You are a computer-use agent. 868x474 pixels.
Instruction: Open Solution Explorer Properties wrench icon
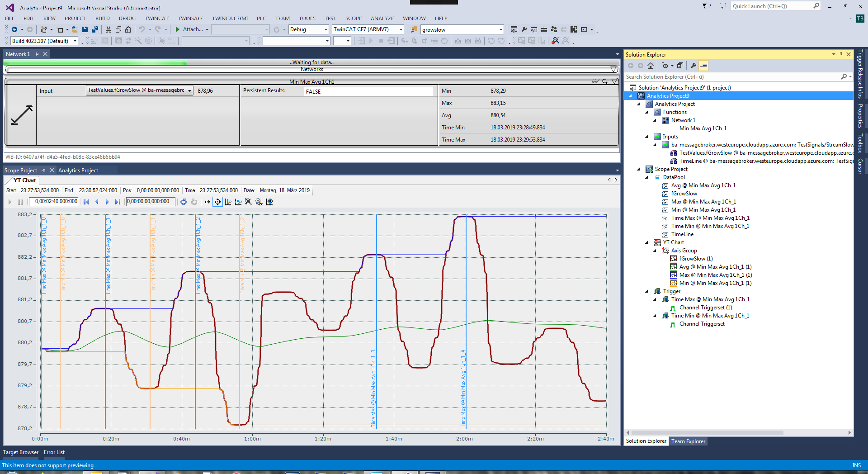click(693, 66)
